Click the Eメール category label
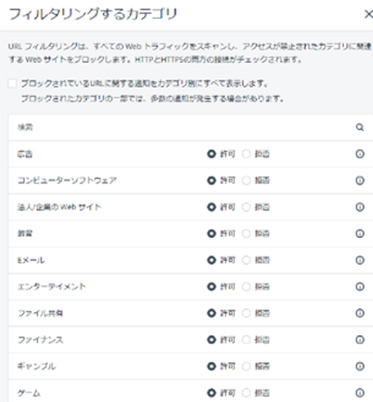The height and width of the screenshot is (402, 373). point(31,260)
